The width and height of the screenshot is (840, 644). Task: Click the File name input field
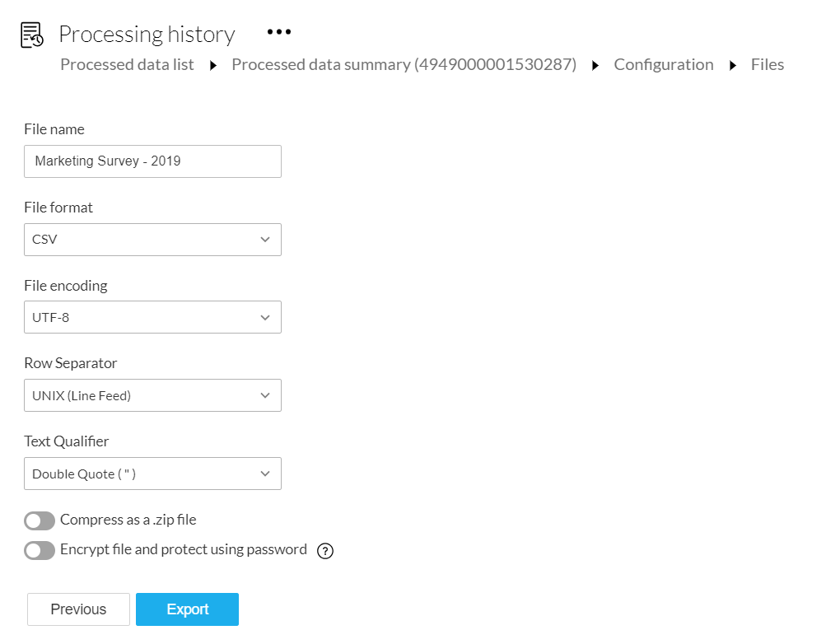point(152,161)
